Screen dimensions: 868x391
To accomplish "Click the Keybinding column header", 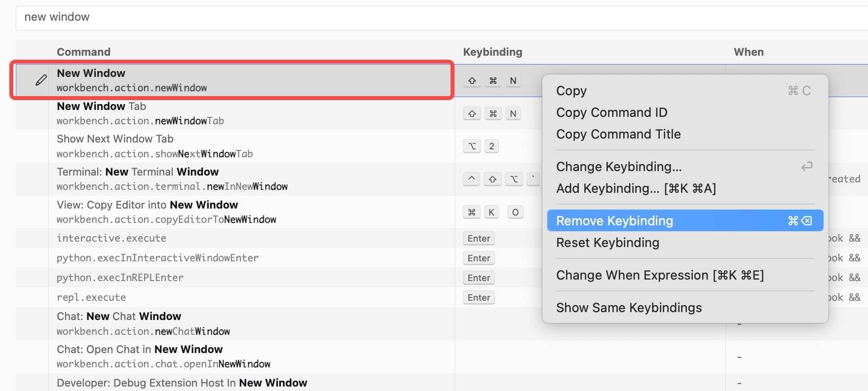I will 492,52.
